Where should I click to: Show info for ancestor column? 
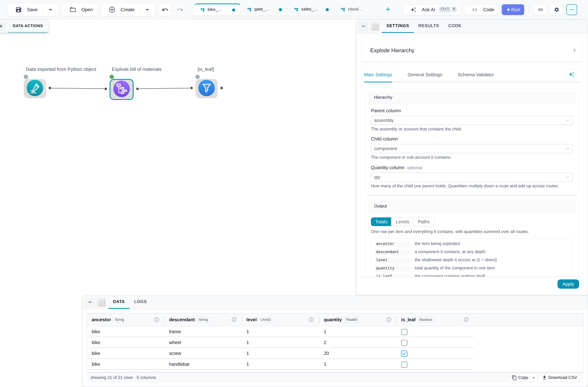coord(157,319)
